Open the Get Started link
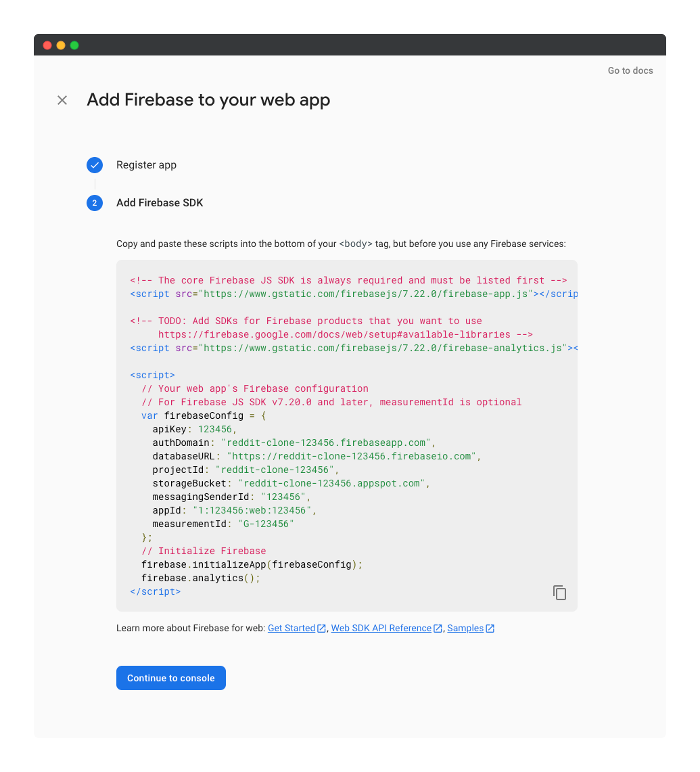700x772 pixels. (291, 629)
